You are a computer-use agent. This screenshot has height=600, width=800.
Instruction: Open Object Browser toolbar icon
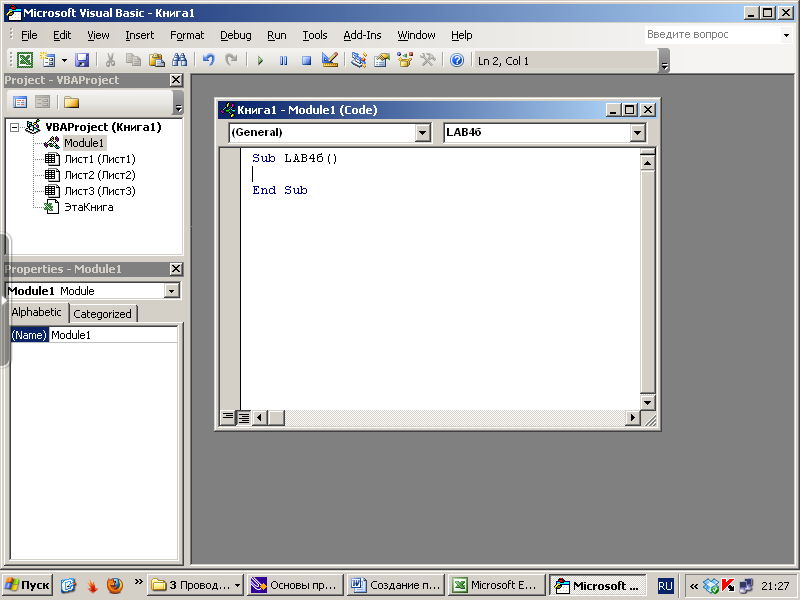coord(405,60)
